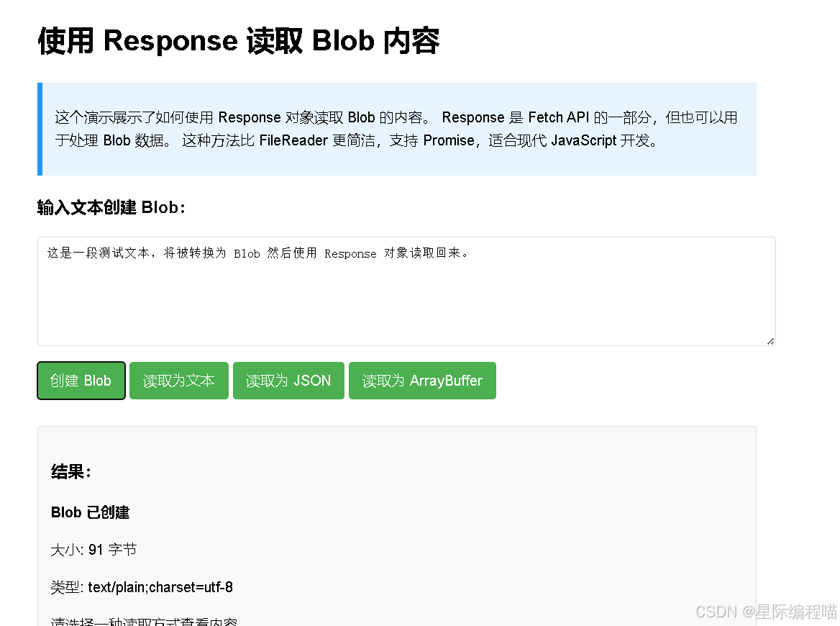Click the textarea resize handle
This screenshot has height=626, width=840.
tap(771, 340)
